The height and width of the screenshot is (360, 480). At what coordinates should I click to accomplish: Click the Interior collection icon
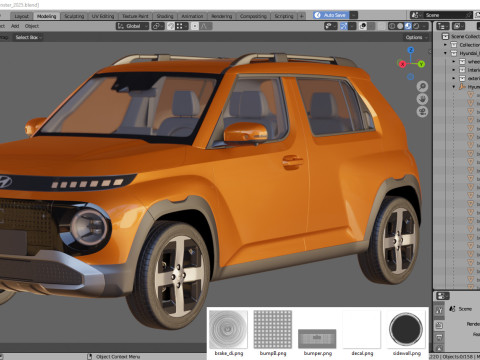[462, 70]
